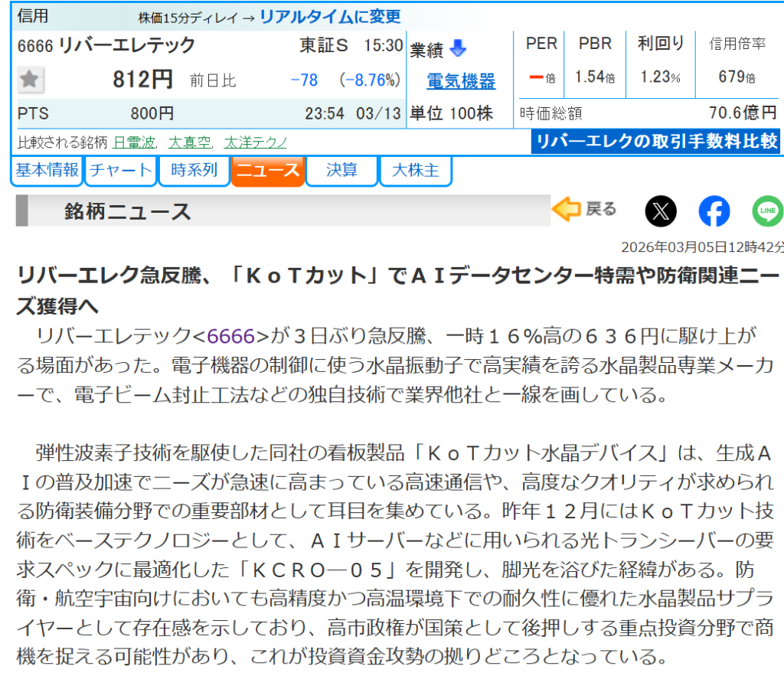Image resolution: width=784 pixels, height=676 pixels.
Task: Select compared stock 大真空
Action: (189, 142)
